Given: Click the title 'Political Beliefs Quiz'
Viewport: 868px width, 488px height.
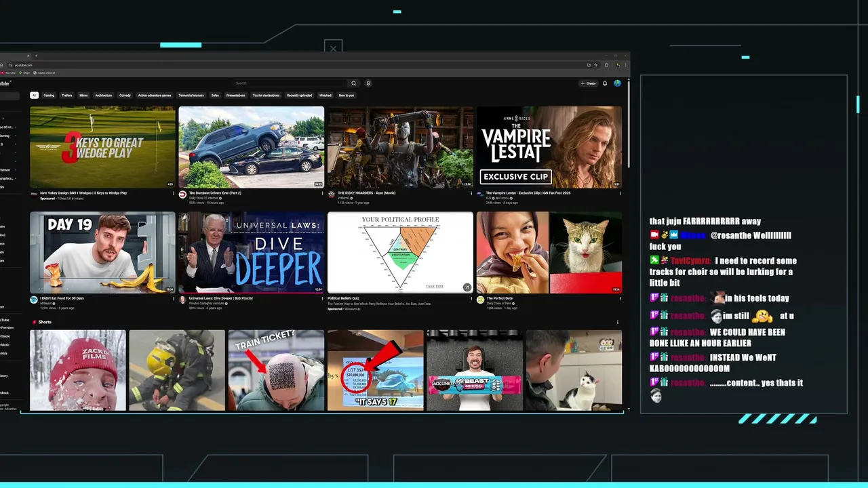Looking at the screenshot, I should (x=343, y=298).
